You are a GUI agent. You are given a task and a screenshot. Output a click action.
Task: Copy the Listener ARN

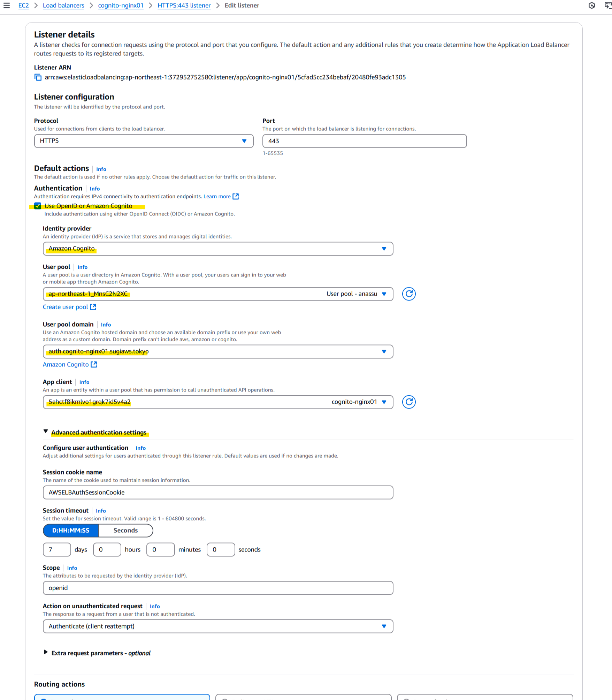pos(38,77)
